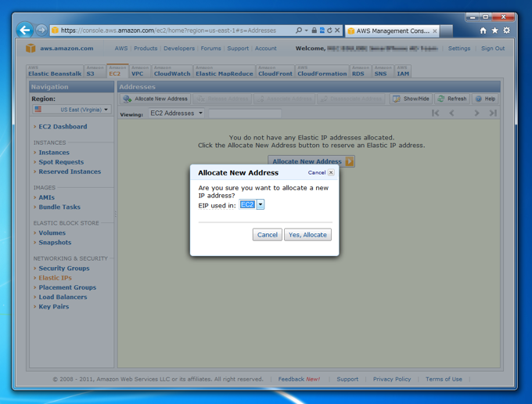Click the empty new tab button

(x=447, y=31)
